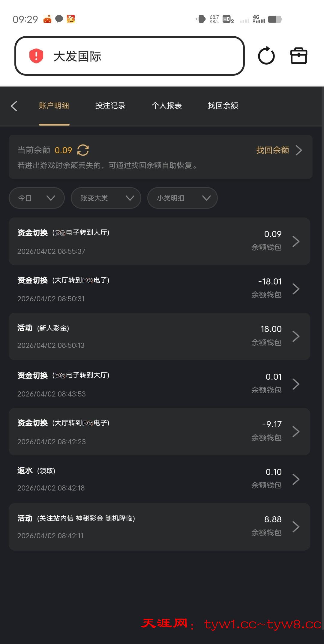View the 返水 领取 0.10 record

coord(159,479)
